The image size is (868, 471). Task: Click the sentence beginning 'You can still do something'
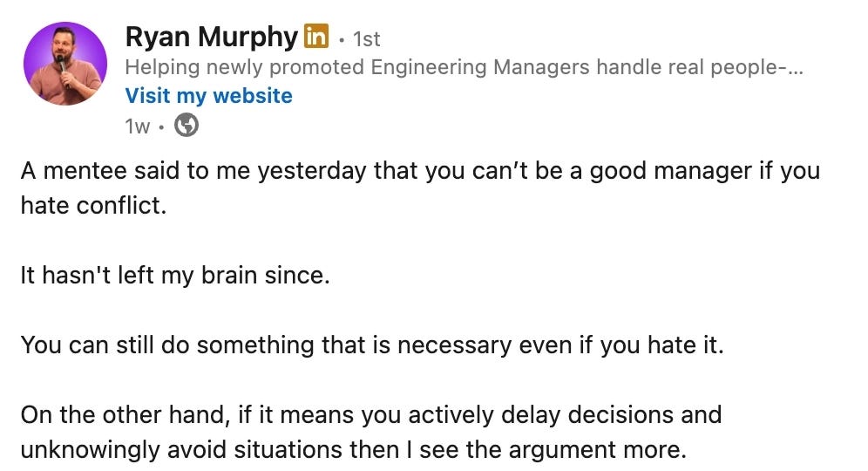coord(372,345)
